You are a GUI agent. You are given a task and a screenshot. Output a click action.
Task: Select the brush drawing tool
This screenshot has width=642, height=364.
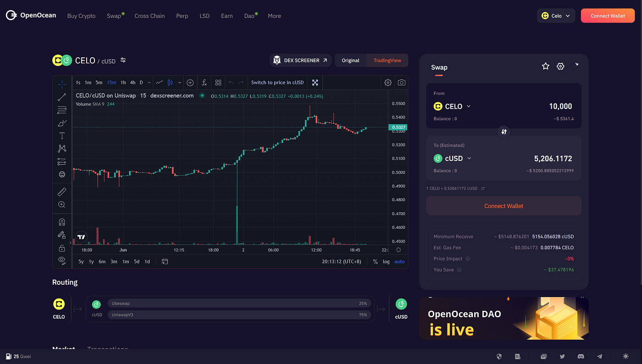62,123
